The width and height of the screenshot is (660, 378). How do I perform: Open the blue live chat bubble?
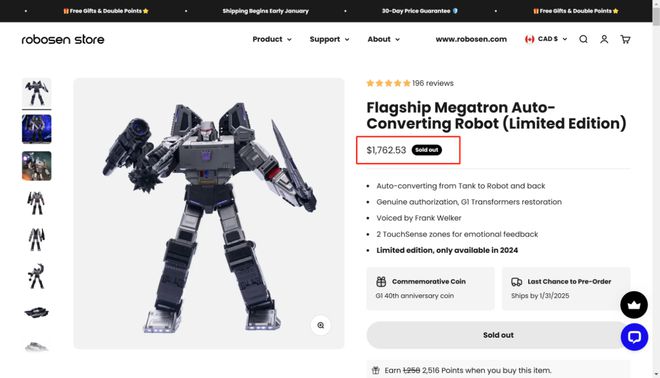[634, 337]
